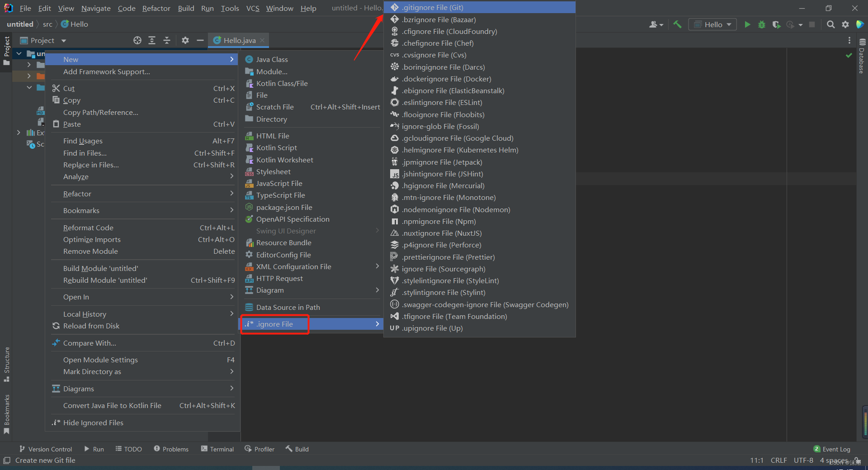The height and width of the screenshot is (470, 868).
Task: Open the Navigate menu in menu bar
Action: click(x=96, y=8)
